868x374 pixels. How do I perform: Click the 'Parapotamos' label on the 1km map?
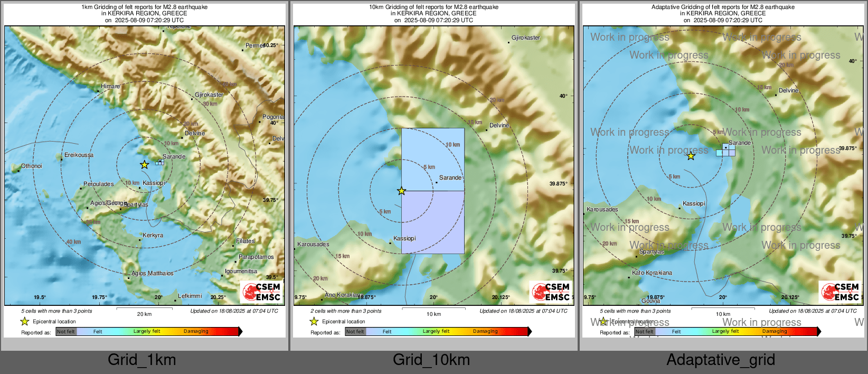(256, 257)
